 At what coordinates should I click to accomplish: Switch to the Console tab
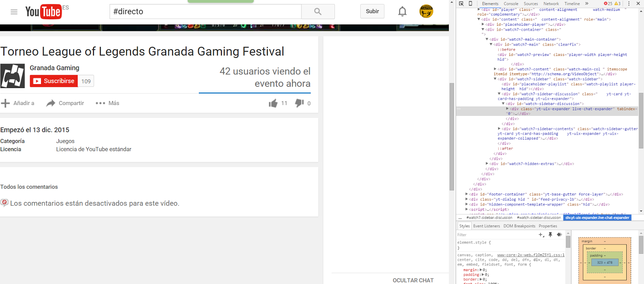click(x=511, y=4)
